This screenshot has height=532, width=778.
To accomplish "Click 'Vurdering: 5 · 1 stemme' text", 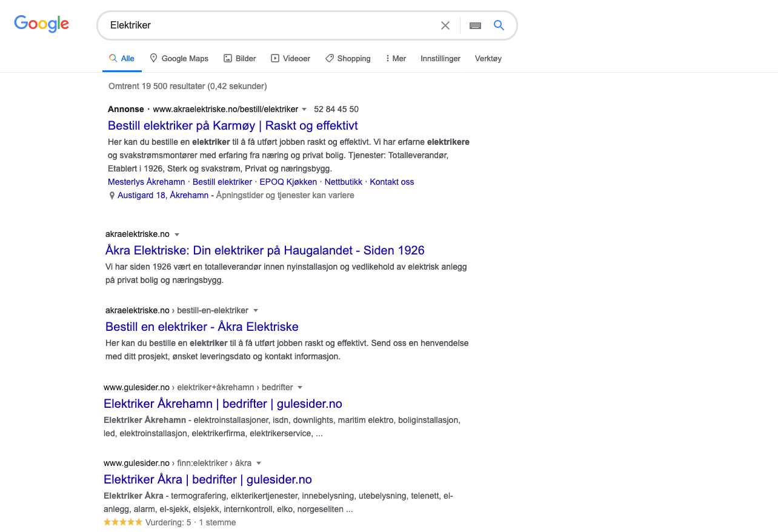I will (x=191, y=522).
